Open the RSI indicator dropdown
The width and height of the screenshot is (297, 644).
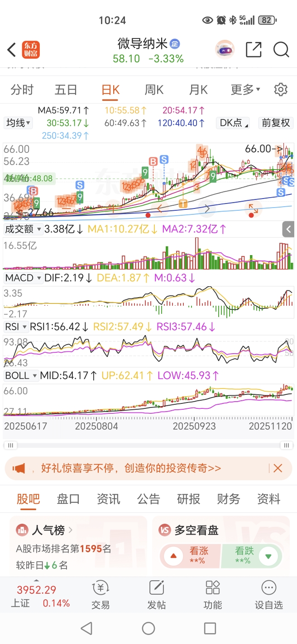16,327
